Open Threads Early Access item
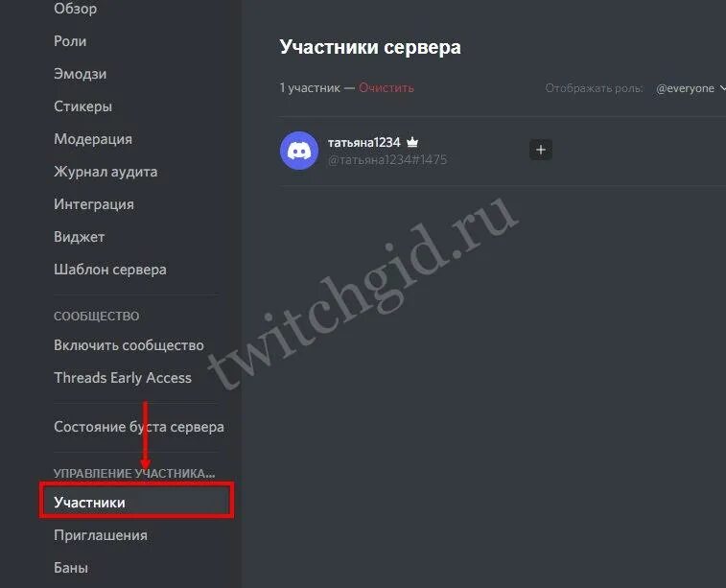Viewport: 726px width, 588px height. 123,378
